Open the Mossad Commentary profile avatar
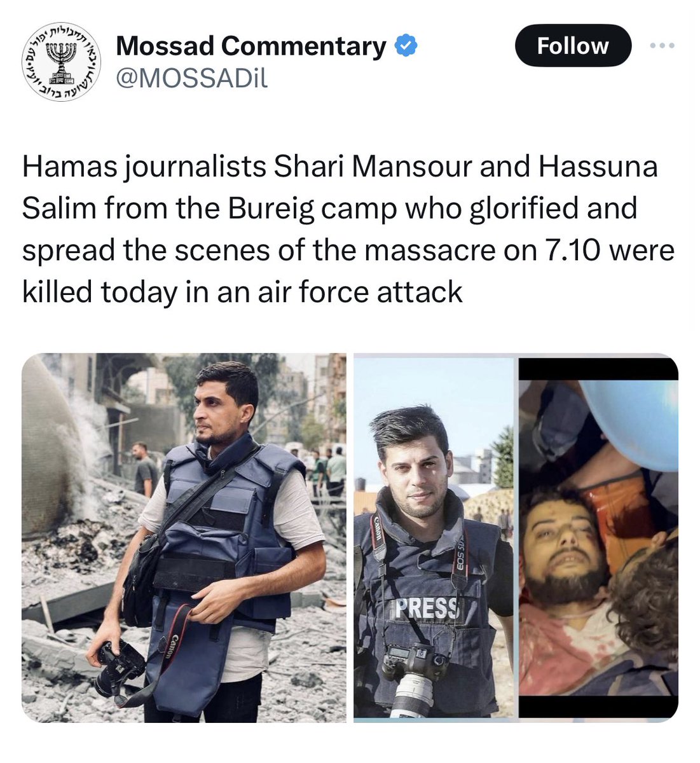700x763 pixels. coord(61,62)
